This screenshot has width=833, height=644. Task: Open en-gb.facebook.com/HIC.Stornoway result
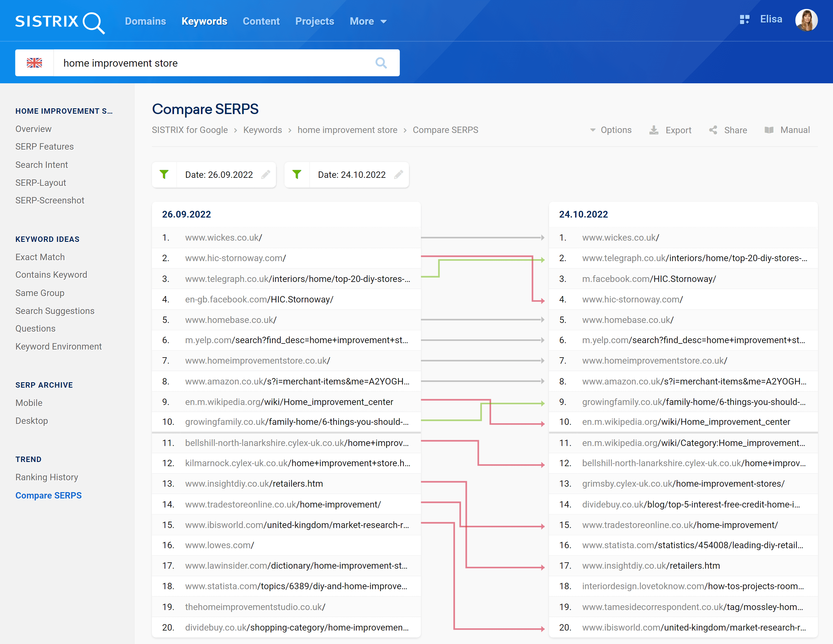tap(260, 300)
